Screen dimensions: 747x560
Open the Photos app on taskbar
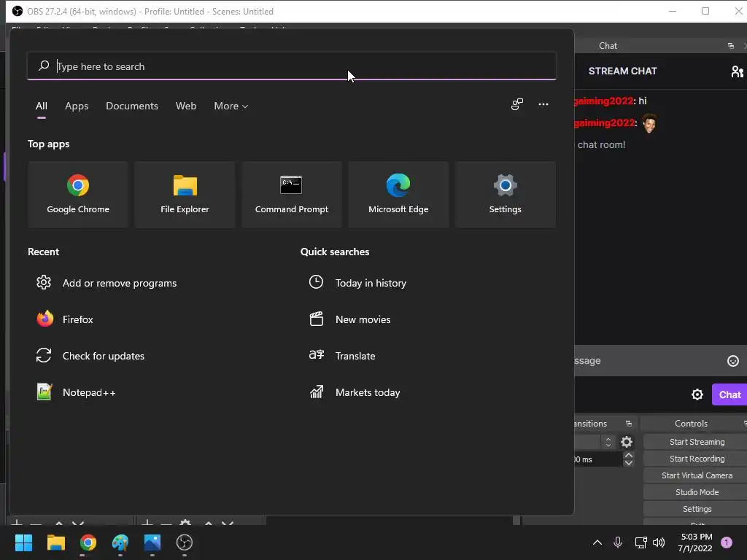tap(152, 542)
